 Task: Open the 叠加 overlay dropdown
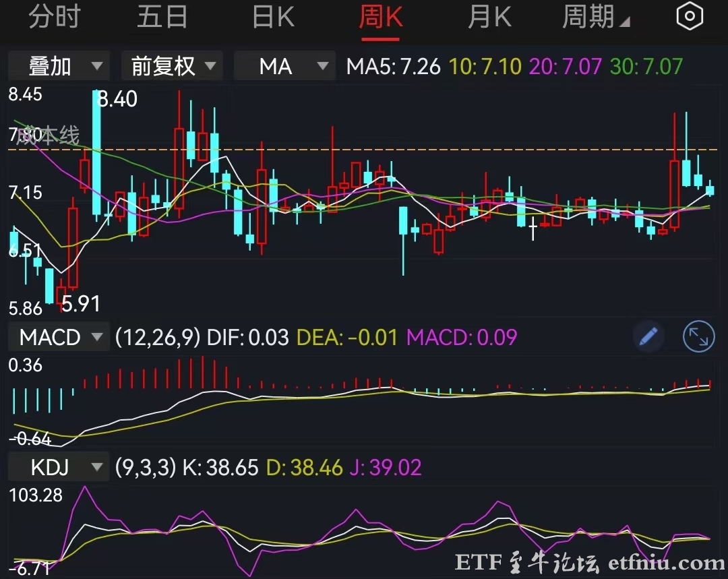[58, 65]
